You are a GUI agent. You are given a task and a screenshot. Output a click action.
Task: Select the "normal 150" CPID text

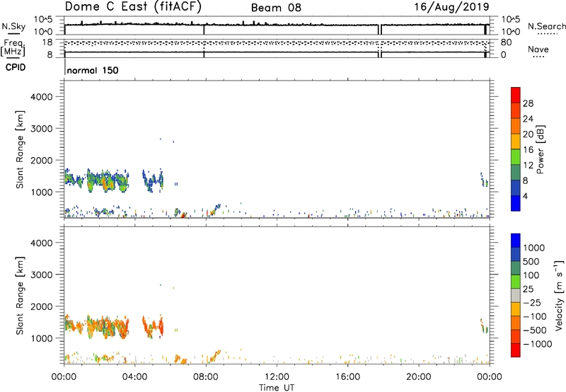[93, 70]
